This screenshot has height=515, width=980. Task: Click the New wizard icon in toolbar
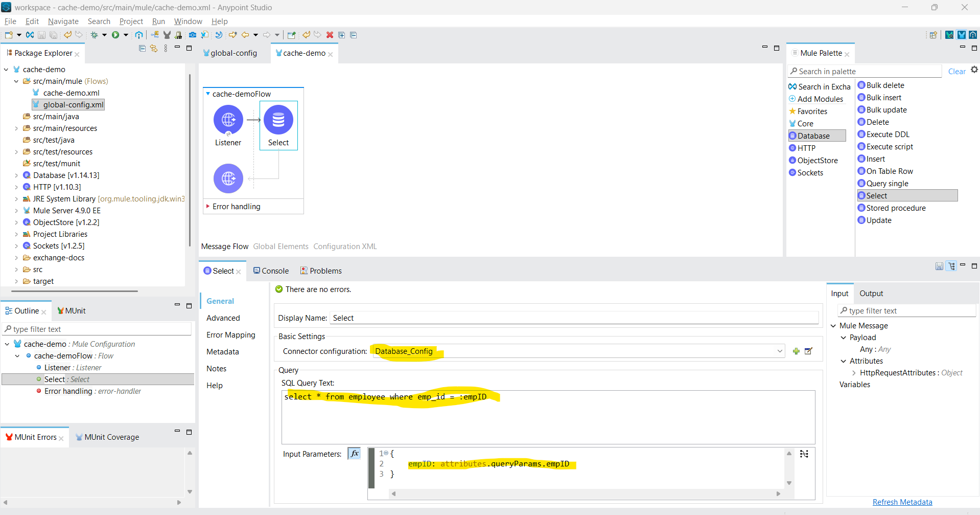[9, 35]
